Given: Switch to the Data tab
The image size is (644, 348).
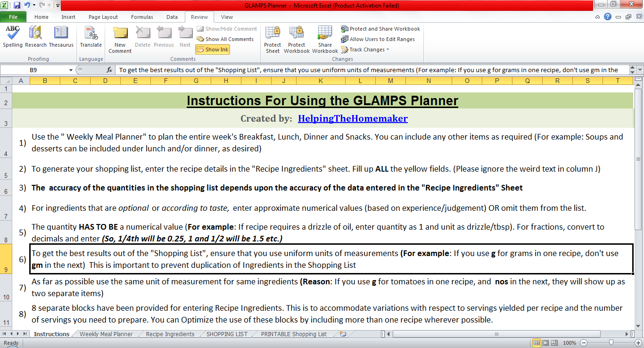Looking at the screenshot, I should click(172, 17).
